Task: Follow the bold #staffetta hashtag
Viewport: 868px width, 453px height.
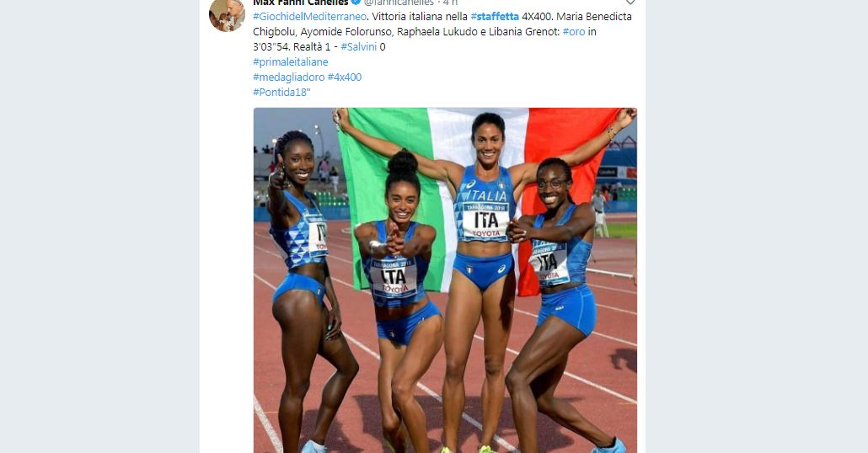Action: point(495,17)
